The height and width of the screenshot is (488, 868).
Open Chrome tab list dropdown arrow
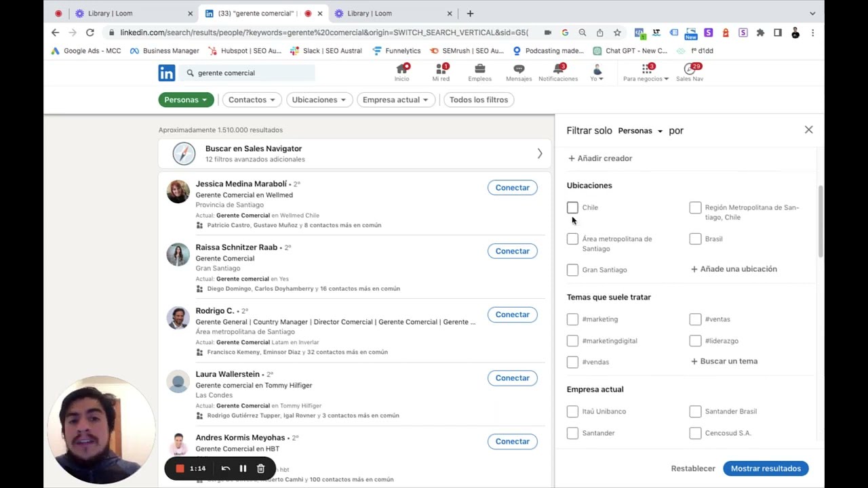pos(812,14)
